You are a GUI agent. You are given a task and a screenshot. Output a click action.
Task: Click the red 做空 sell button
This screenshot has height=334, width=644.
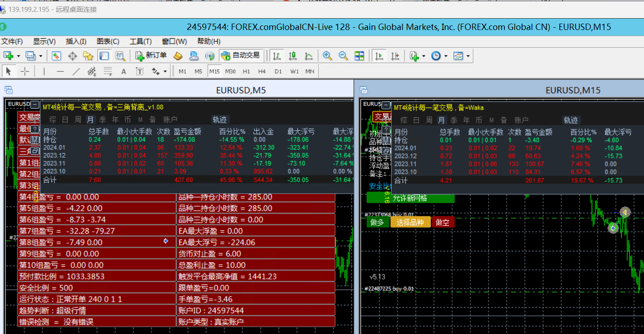pyautogui.click(x=443, y=222)
